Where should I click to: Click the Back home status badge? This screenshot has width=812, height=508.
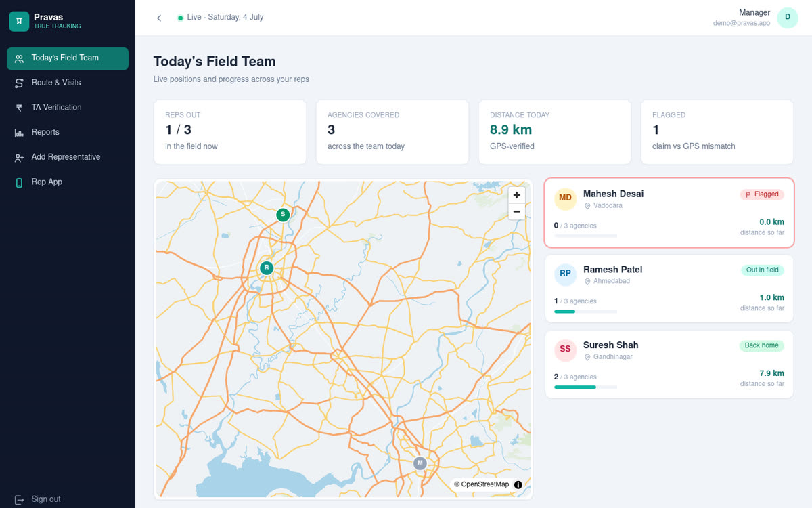tap(762, 345)
